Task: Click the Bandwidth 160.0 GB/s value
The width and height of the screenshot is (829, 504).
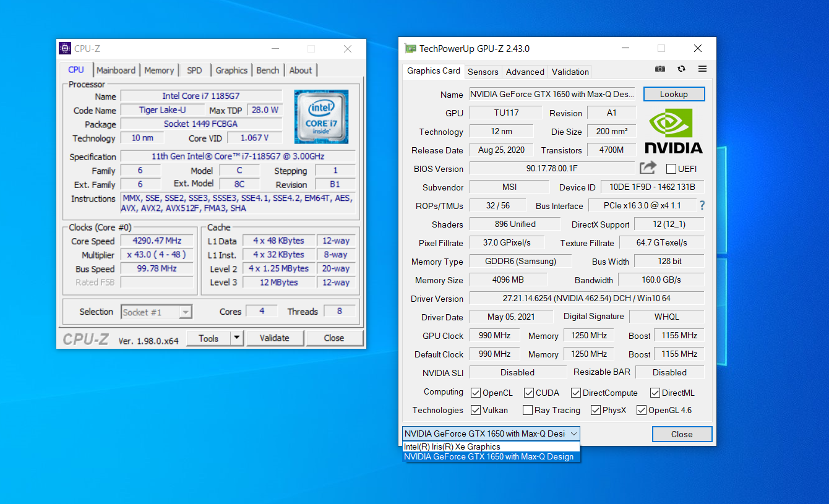Action: tap(661, 280)
